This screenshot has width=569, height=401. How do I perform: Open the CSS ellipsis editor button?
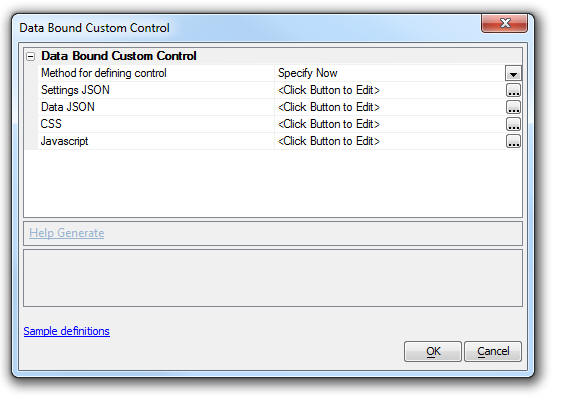[513, 124]
